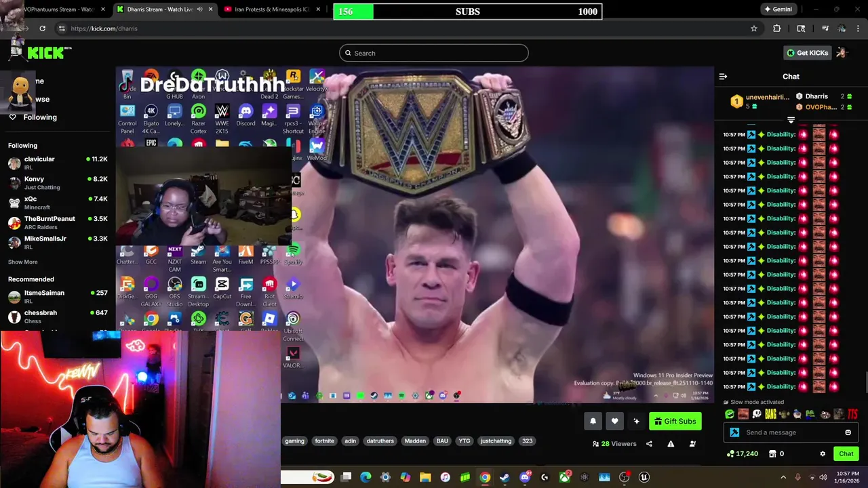This screenshot has height=488, width=868.
Task: Click the Get KICKs button
Action: 808,53
